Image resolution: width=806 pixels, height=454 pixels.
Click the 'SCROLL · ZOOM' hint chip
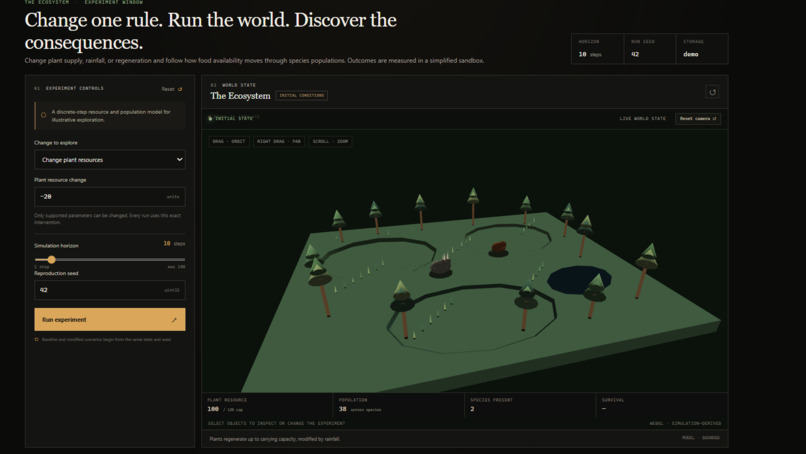click(330, 141)
